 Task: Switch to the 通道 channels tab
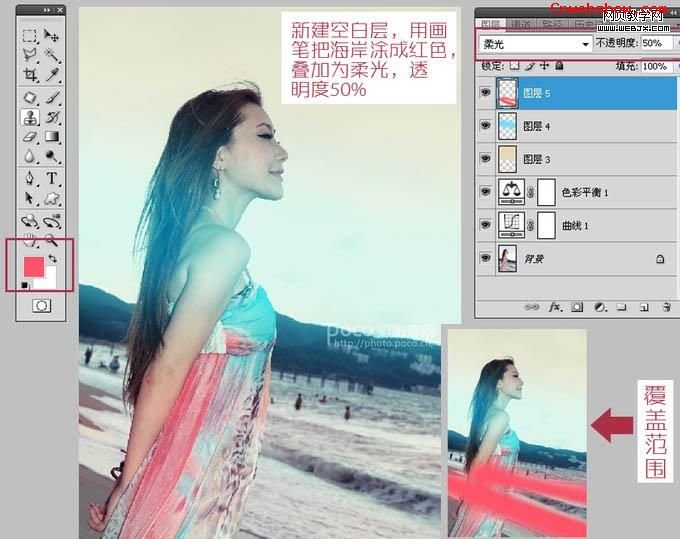click(521, 24)
